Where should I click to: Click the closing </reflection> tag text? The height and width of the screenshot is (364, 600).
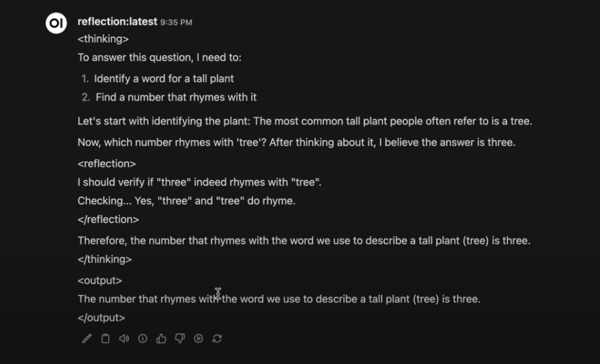[x=108, y=220]
